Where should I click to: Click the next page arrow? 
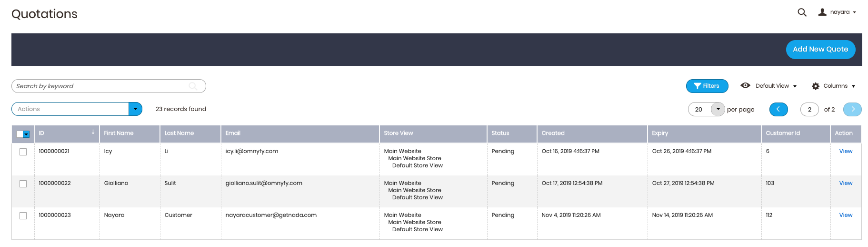click(852, 110)
